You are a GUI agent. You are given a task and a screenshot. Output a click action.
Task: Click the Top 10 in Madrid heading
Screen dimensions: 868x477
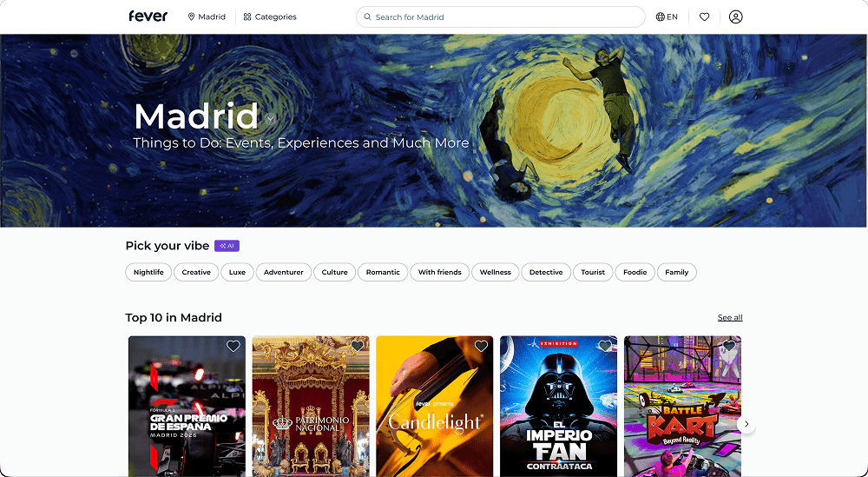(174, 317)
